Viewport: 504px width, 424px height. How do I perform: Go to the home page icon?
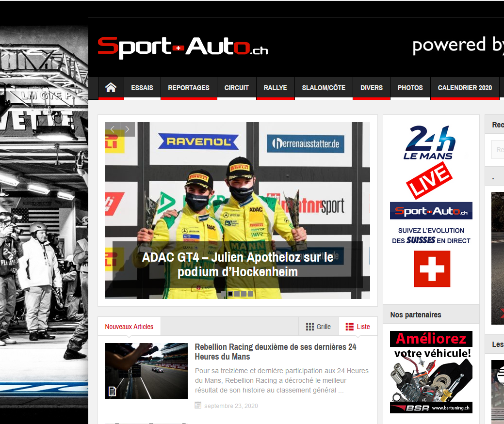pos(111,88)
